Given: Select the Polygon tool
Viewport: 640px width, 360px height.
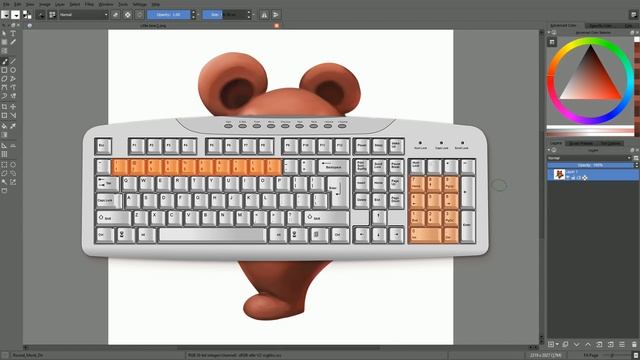Looking at the screenshot, I should (4, 79).
